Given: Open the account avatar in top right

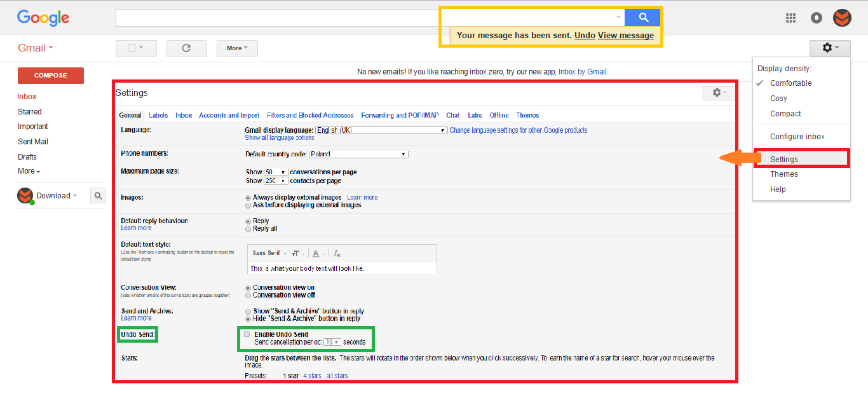Looking at the screenshot, I should [842, 18].
